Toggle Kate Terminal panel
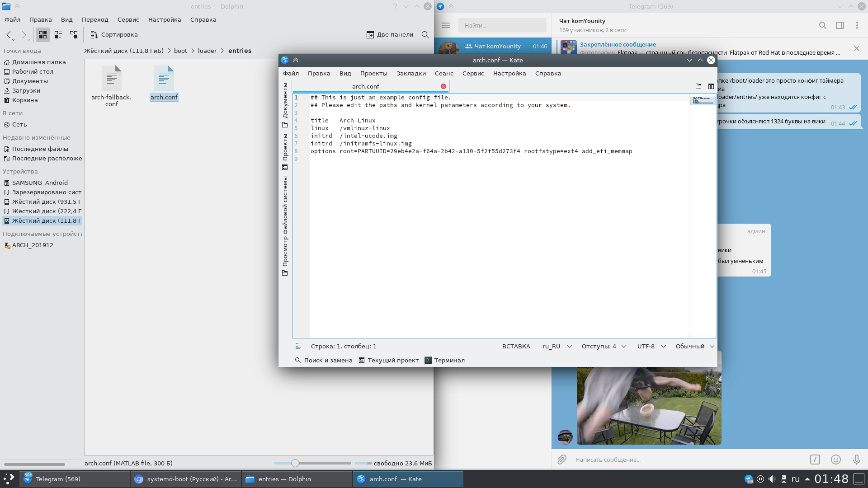This screenshot has height=488, width=868. point(445,360)
